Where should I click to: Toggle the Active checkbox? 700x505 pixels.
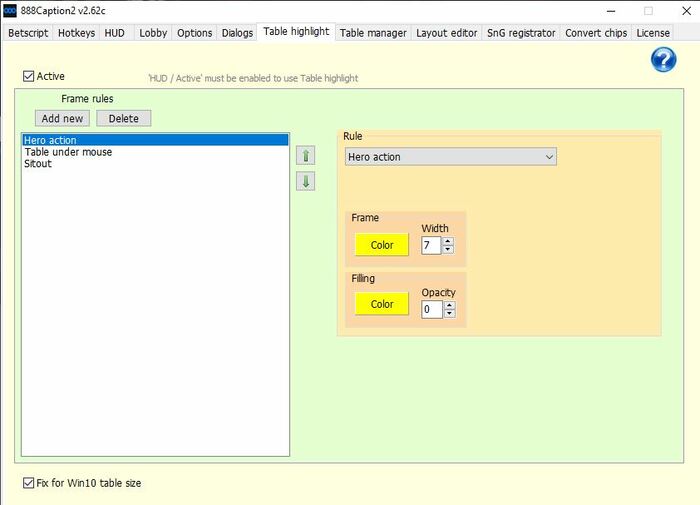point(28,76)
